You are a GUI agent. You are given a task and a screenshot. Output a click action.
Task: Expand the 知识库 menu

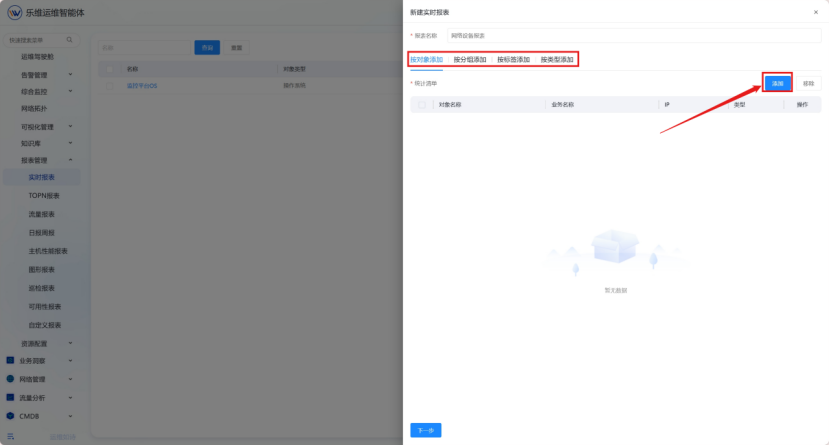coord(70,143)
